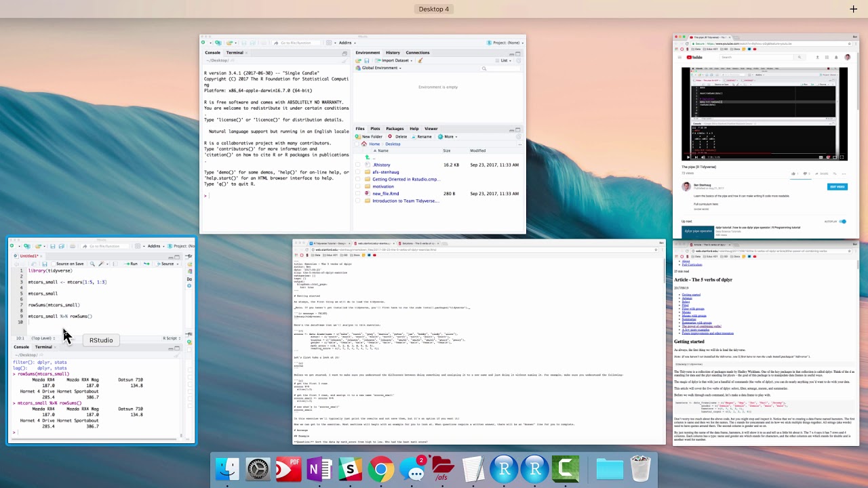Check the box beside afs-stenhaug folder

click(358, 172)
